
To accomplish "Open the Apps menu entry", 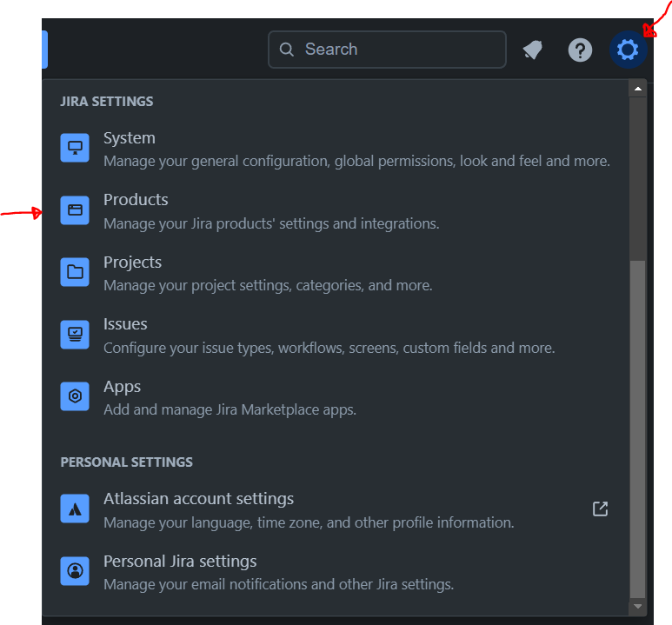I will [x=336, y=397].
